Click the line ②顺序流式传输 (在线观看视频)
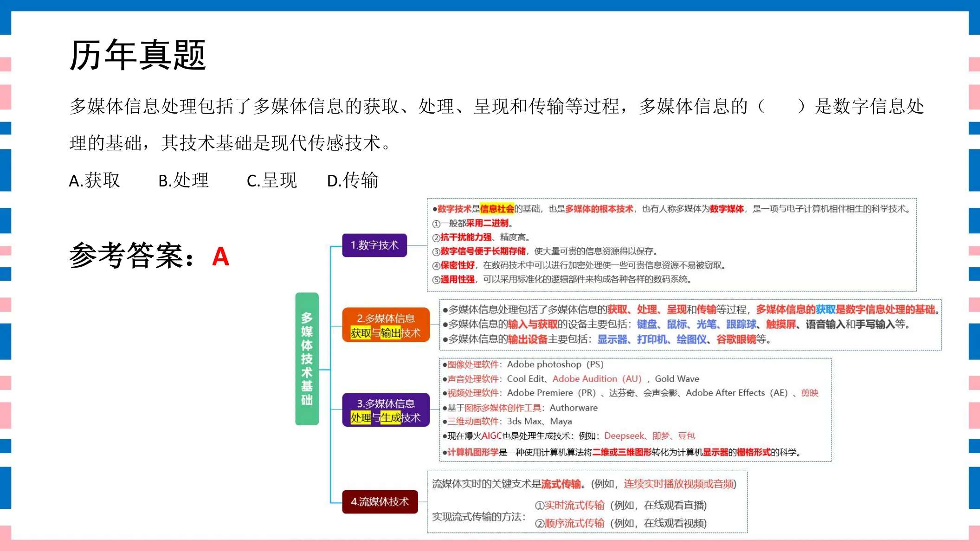Viewport: 980px width, 551px height. 621,524
